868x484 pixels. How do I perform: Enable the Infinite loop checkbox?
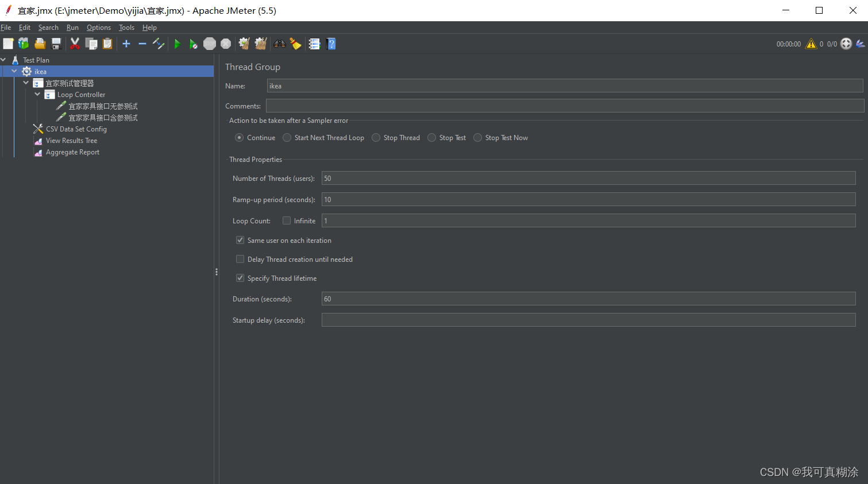click(x=287, y=220)
